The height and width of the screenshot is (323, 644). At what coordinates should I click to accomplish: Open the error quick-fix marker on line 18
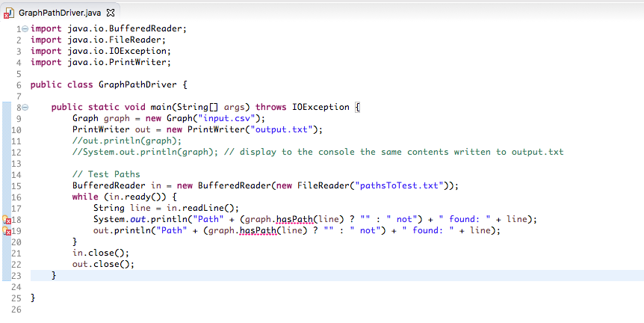[7, 219]
